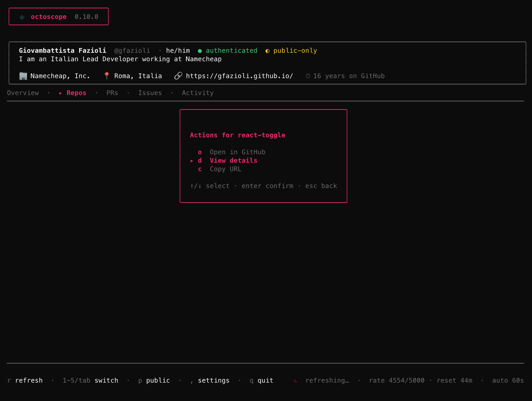Open the Activity tab
Image resolution: width=532 pixels, height=401 pixels.
[198, 93]
